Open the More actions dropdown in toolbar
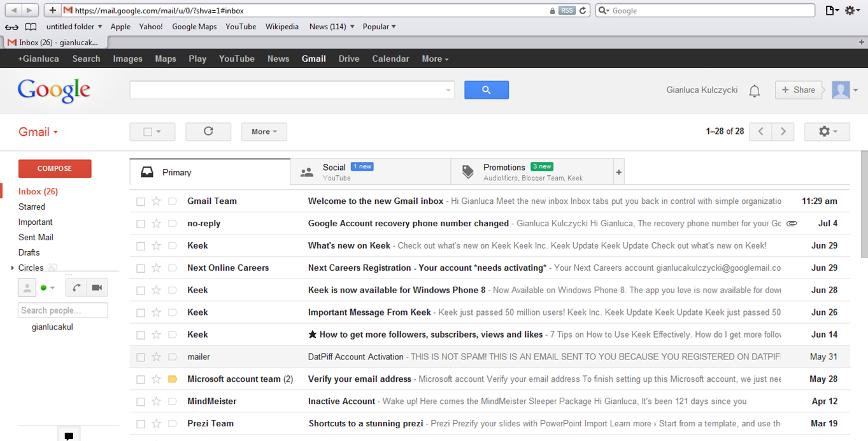 [x=264, y=131]
